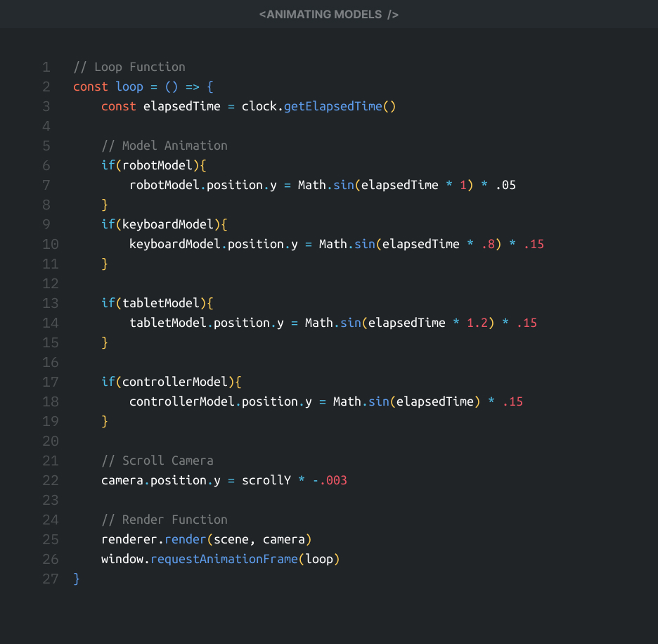Viewport: 658px width, 644px height.
Task: Click 'robotModel.position.y' assignment text
Action: click(x=203, y=185)
